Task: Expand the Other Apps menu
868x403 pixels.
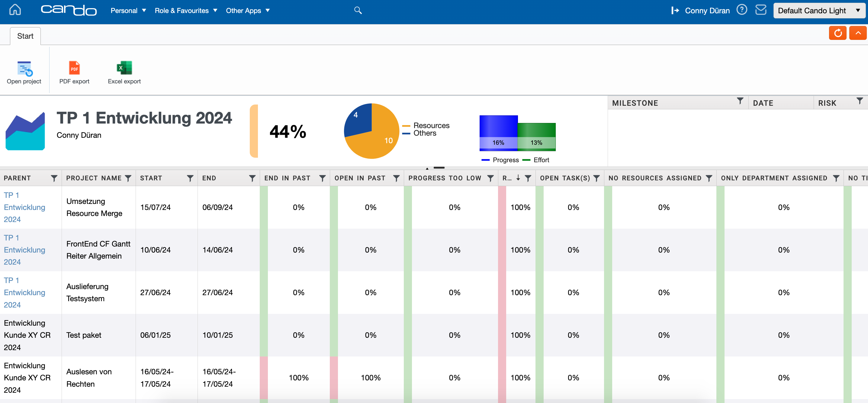Action: 249,11
